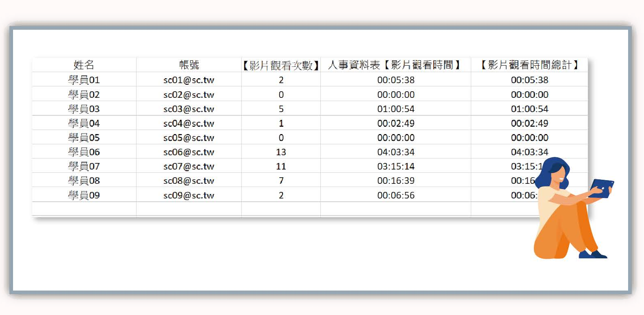
Task: Click the 帳號 column header
Action: (x=189, y=65)
